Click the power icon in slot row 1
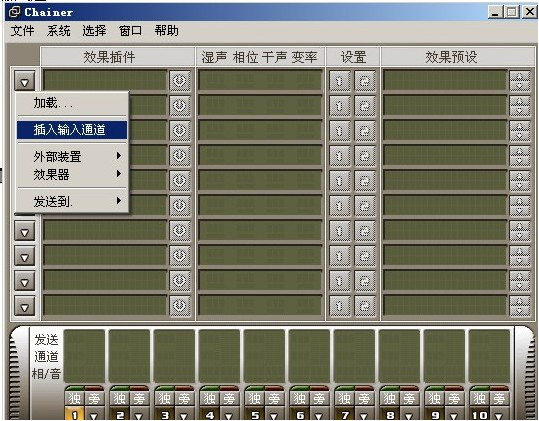This screenshot has width=539, height=421. (x=180, y=81)
